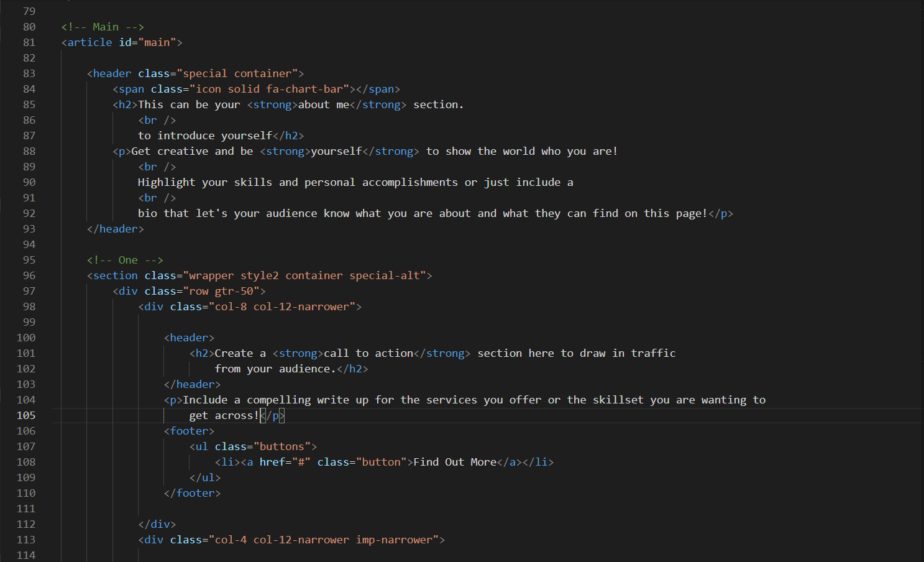Click the closing </header> tag on line 93
This screenshot has height=562, width=924.
pos(116,229)
